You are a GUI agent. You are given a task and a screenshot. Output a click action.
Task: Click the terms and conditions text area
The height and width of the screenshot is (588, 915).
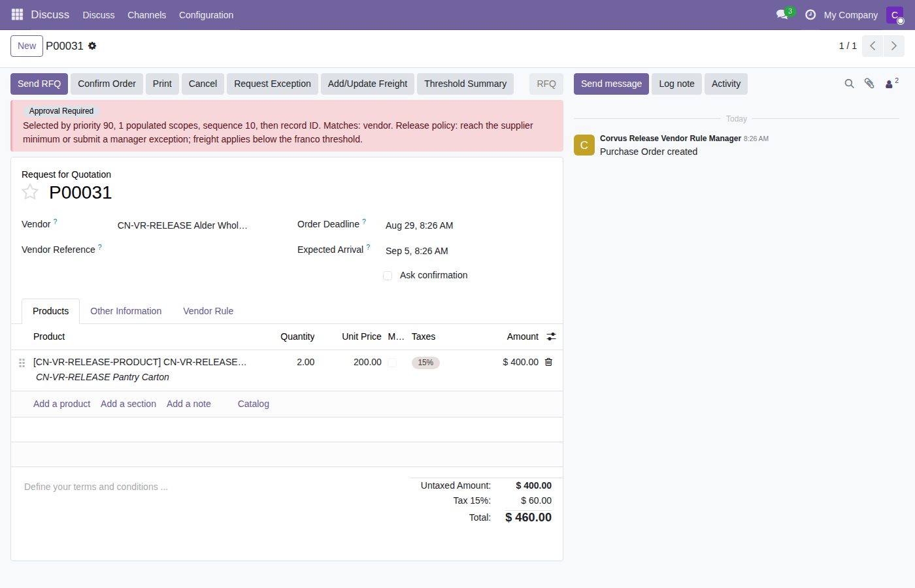tap(209, 487)
